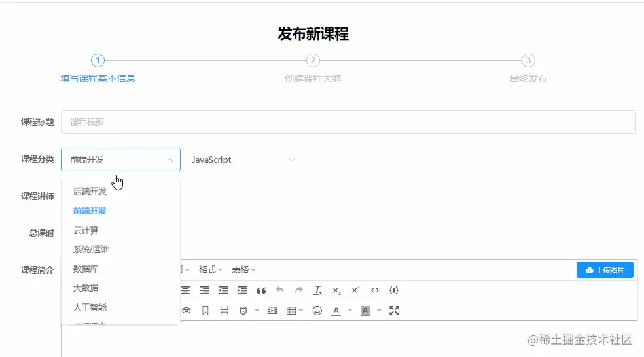This screenshot has height=357, width=644.
Task: Click the 总课时 label
Action: pos(41,233)
